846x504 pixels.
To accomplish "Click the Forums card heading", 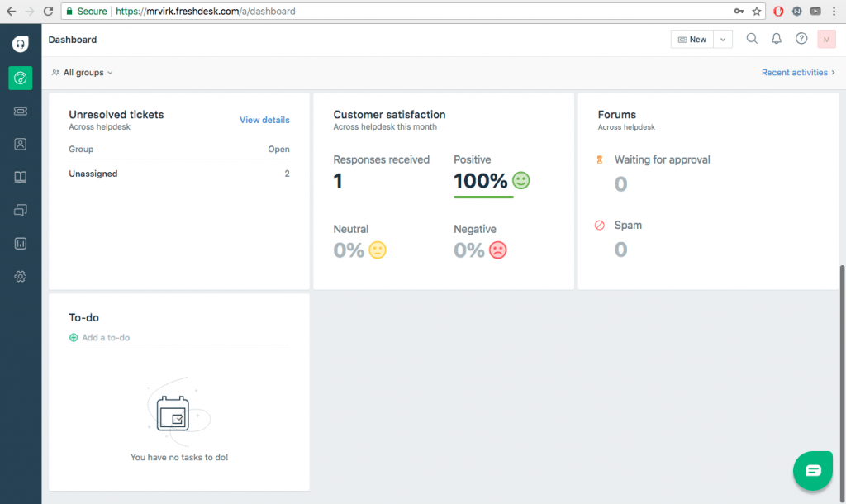I will [x=616, y=114].
